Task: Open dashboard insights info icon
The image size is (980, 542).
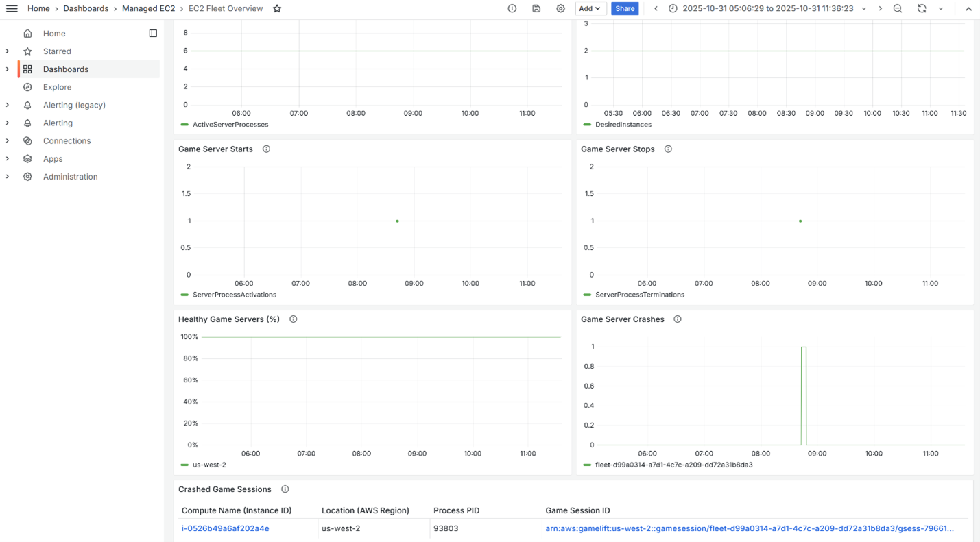Action: pos(512,9)
